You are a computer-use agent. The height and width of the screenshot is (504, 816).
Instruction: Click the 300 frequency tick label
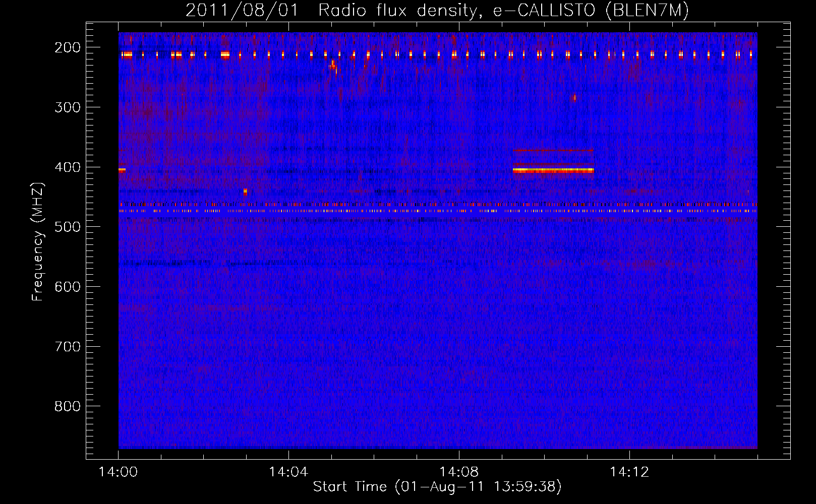(68, 107)
